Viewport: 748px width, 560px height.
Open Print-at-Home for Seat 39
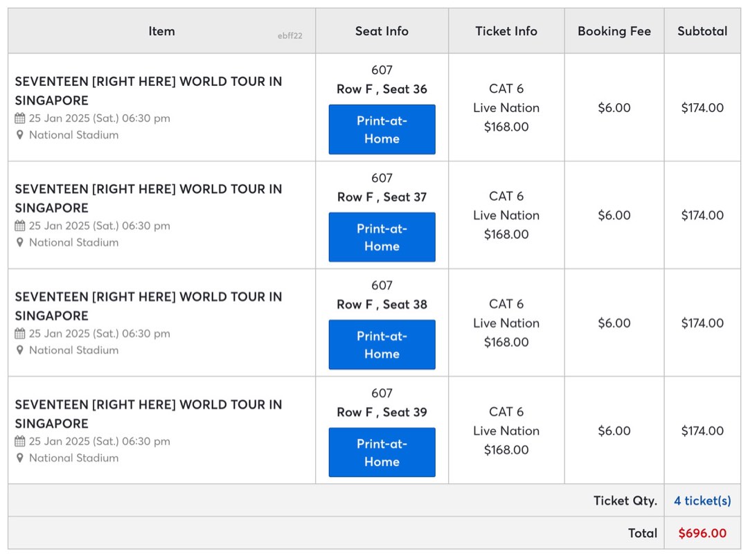point(382,452)
